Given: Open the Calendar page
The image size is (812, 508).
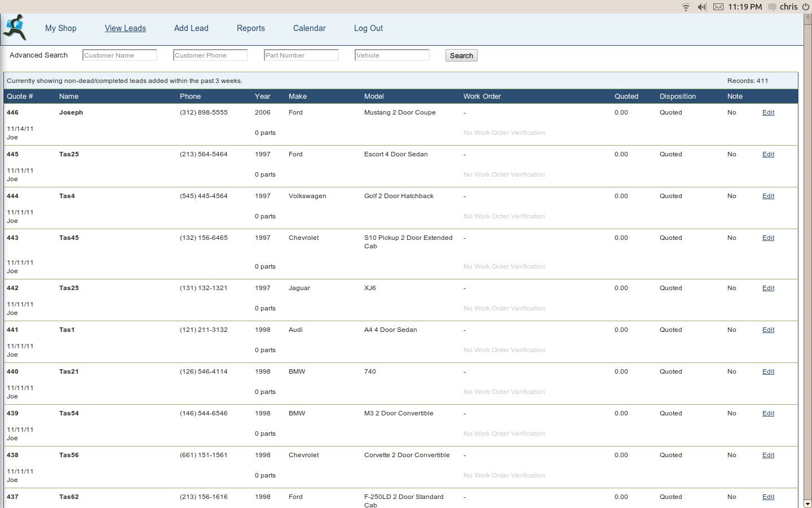Looking at the screenshot, I should [x=310, y=28].
